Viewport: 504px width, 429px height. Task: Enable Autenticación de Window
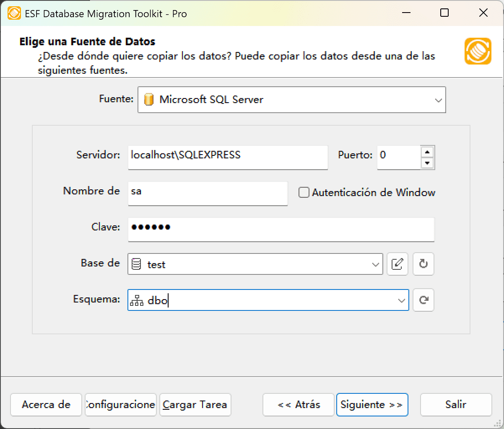point(303,192)
